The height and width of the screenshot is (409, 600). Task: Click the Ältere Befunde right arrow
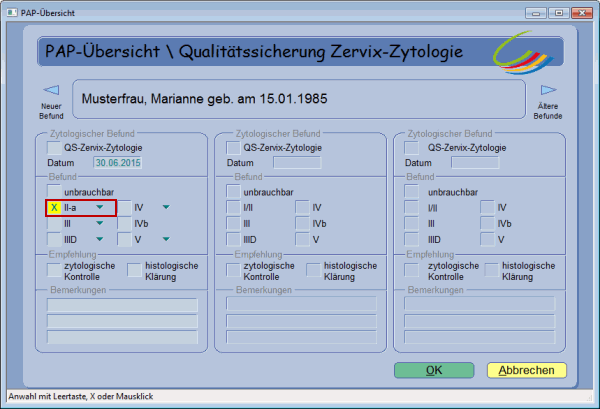[548, 91]
